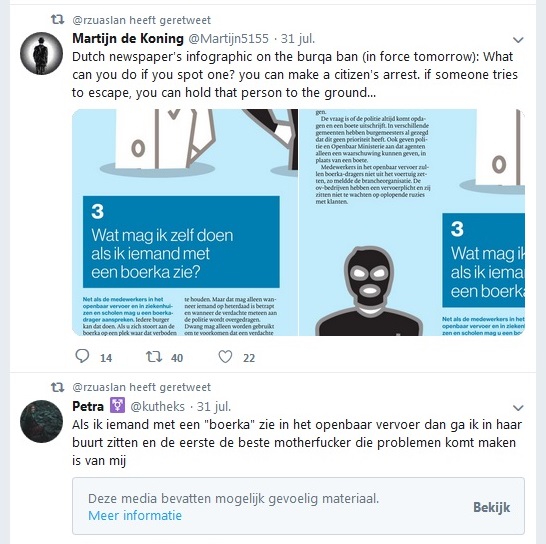The width and height of the screenshot is (546, 544).
Task: Retweet the burqa ban infographic tweet
Action: click(x=154, y=357)
